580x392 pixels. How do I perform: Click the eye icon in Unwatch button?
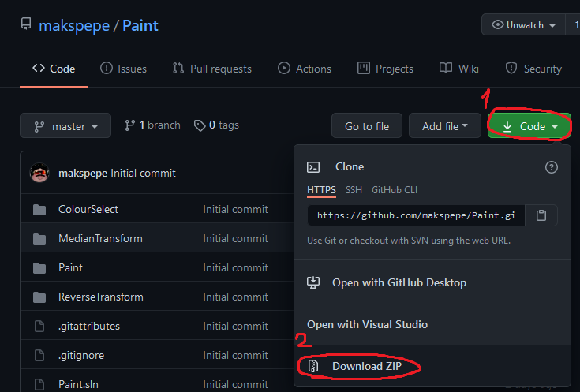coord(497,24)
